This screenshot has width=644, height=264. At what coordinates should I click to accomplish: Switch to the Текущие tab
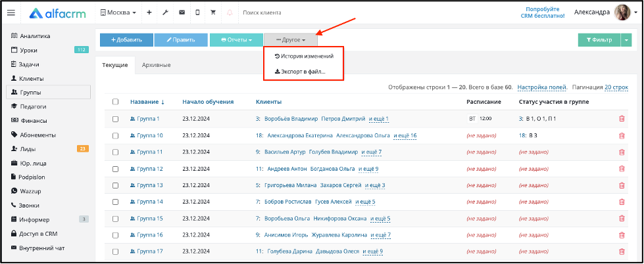[115, 65]
